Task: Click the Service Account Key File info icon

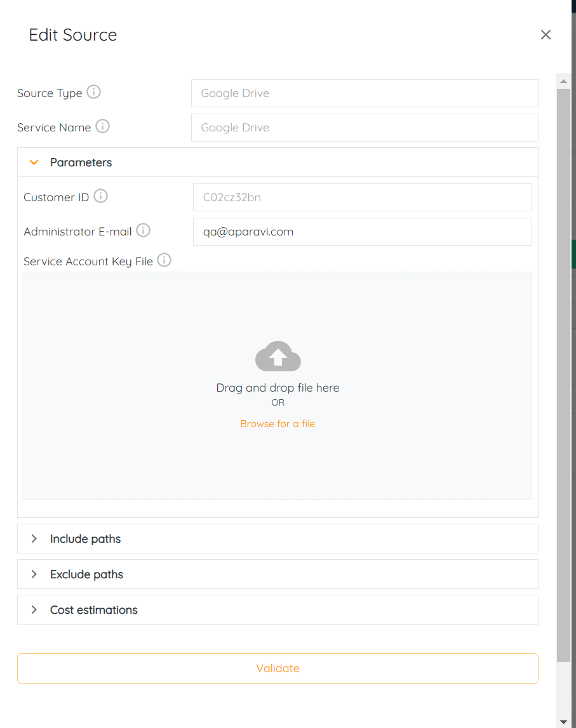Action: click(164, 260)
